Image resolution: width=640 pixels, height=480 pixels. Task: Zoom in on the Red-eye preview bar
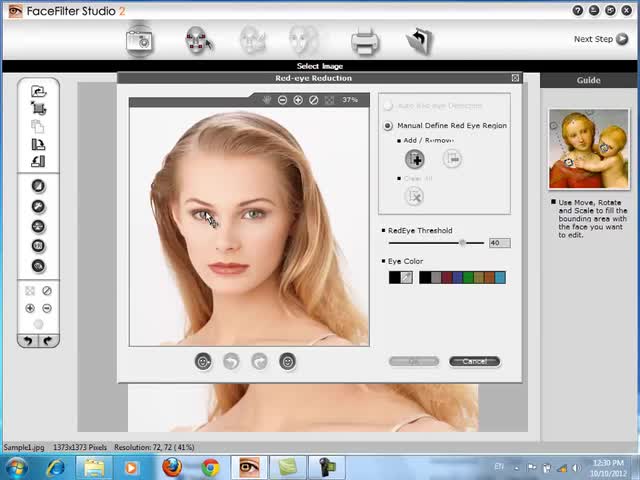[x=298, y=100]
